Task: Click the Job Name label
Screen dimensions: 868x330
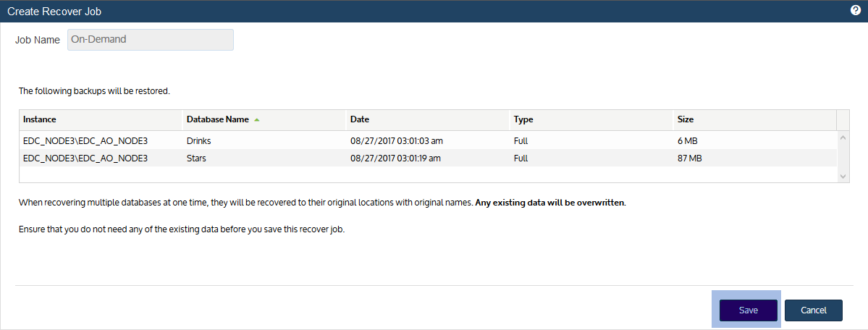Action: (x=38, y=41)
